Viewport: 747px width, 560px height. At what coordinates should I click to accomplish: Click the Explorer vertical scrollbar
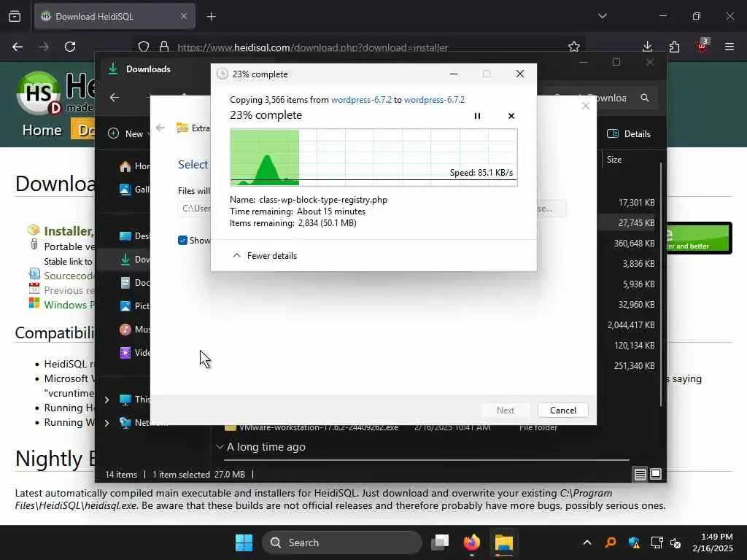pos(661,285)
